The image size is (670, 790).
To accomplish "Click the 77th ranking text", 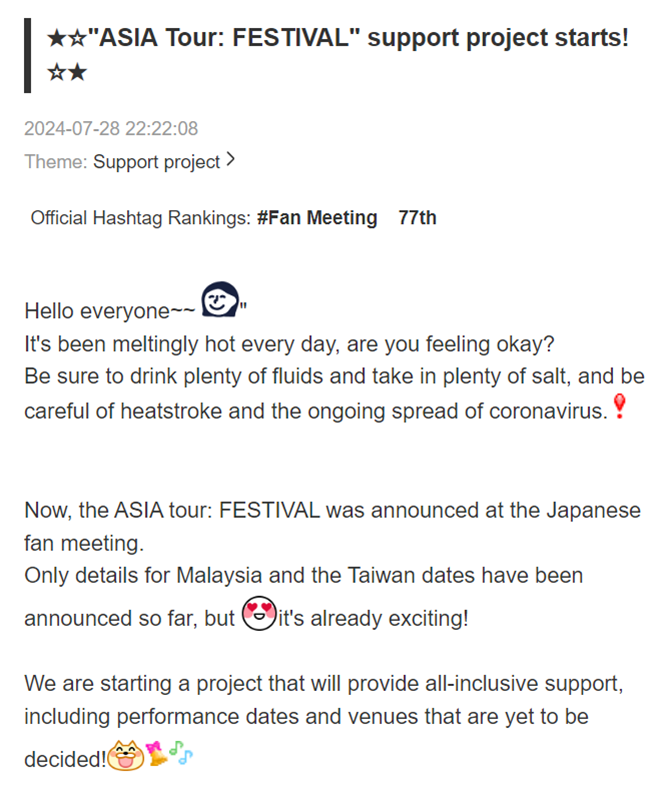I will point(417,218).
